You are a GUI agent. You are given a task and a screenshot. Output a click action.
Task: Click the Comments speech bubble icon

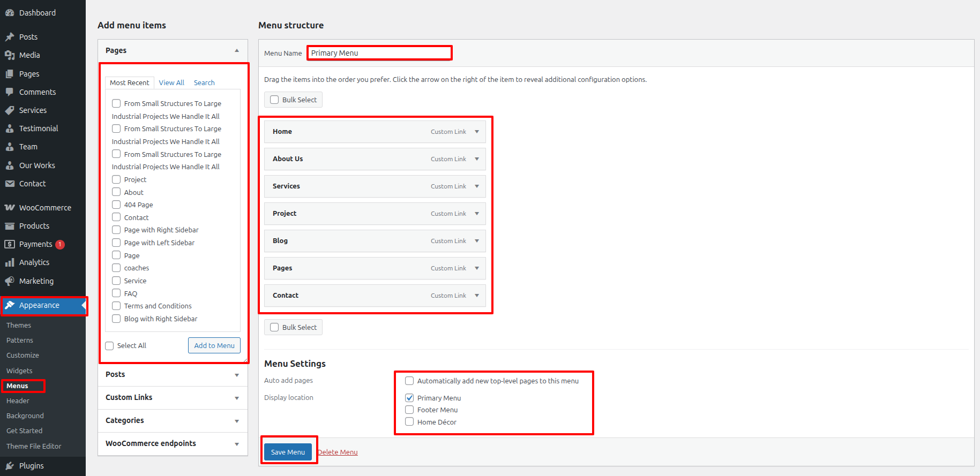10,92
